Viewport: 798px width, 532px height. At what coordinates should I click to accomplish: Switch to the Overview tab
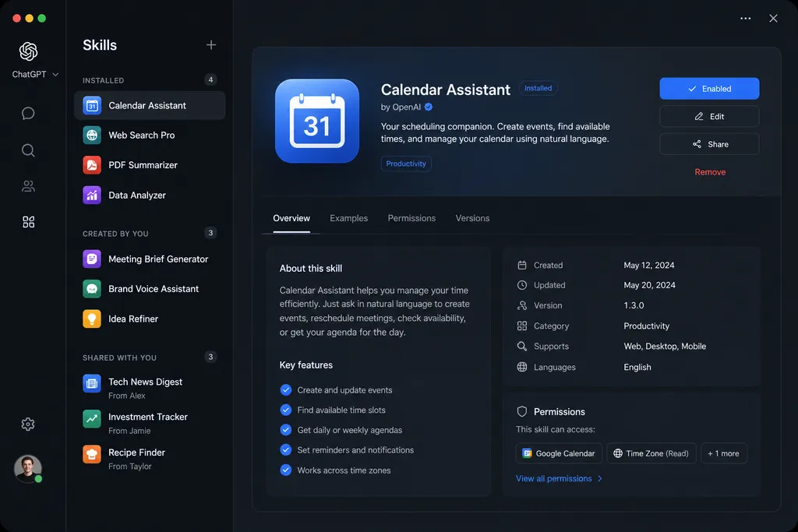[x=291, y=218]
